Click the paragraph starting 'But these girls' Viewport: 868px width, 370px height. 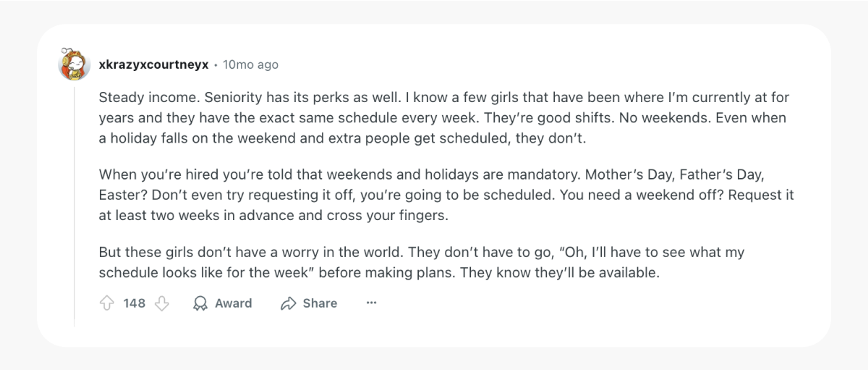[x=422, y=263]
